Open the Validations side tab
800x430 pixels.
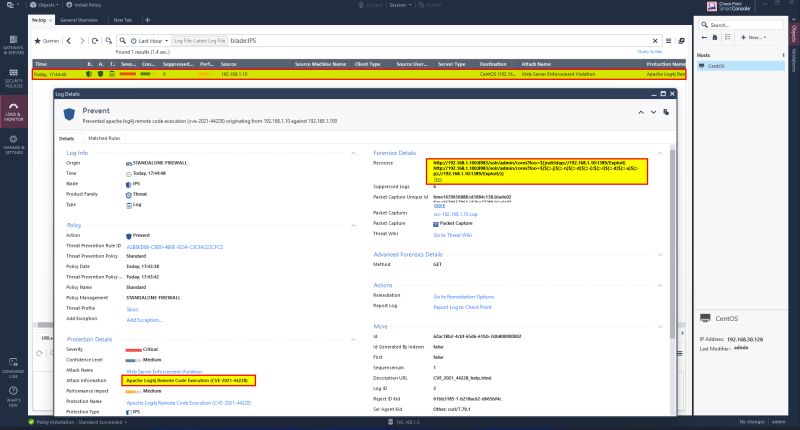(x=793, y=60)
